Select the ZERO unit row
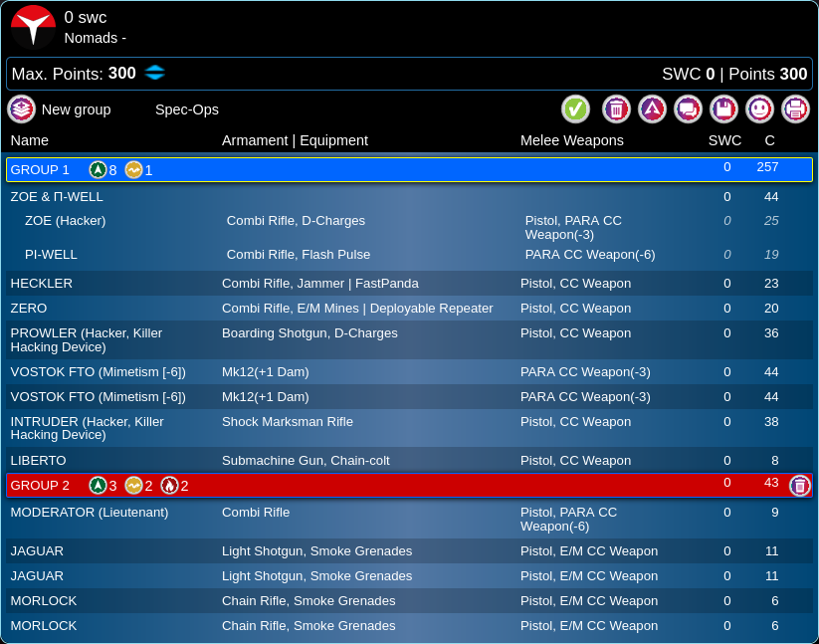 tap(410, 309)
